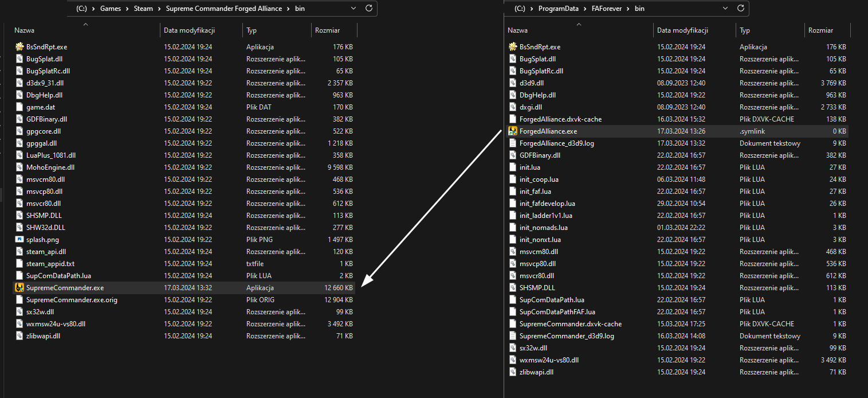Click the LuaPlus_1081.dll file icon
Screen dimensions: 868x398
[x=19, y=155]
